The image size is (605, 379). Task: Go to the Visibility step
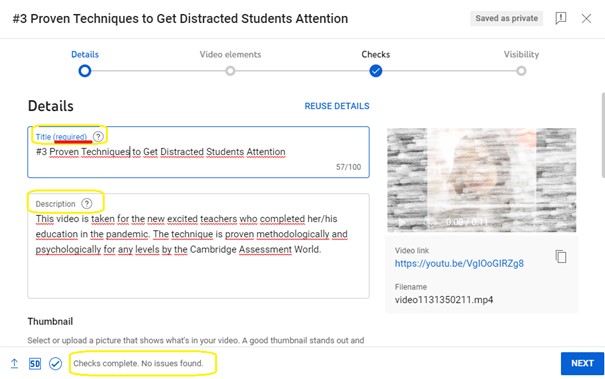(521, 71)
